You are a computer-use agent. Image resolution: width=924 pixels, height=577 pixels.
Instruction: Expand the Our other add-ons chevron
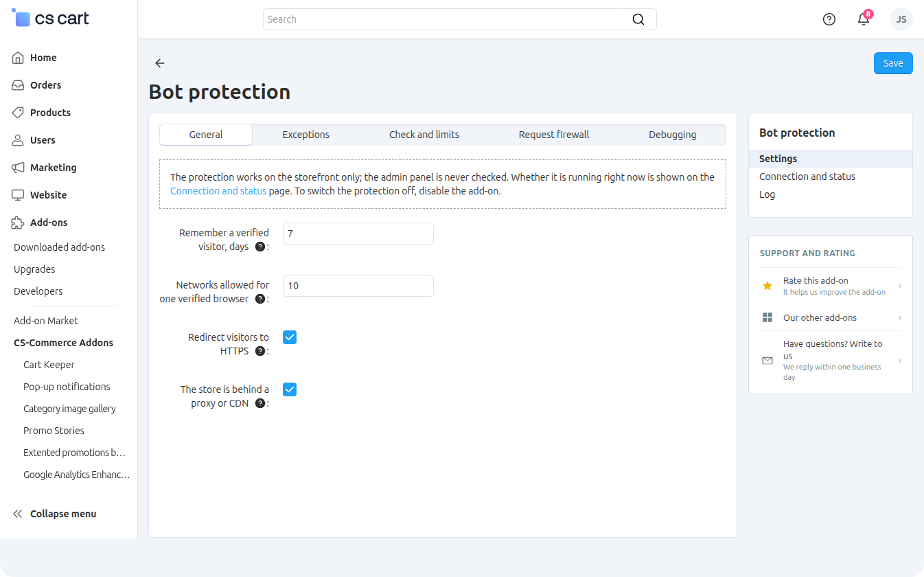click(900, 317)
